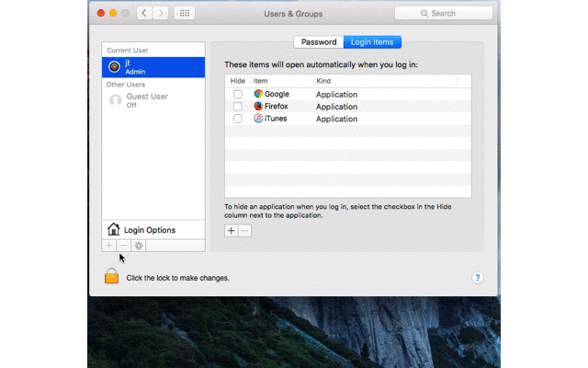Click the jt user avatar icon
This screenshot has height=368, width=588.
(115, 66)
